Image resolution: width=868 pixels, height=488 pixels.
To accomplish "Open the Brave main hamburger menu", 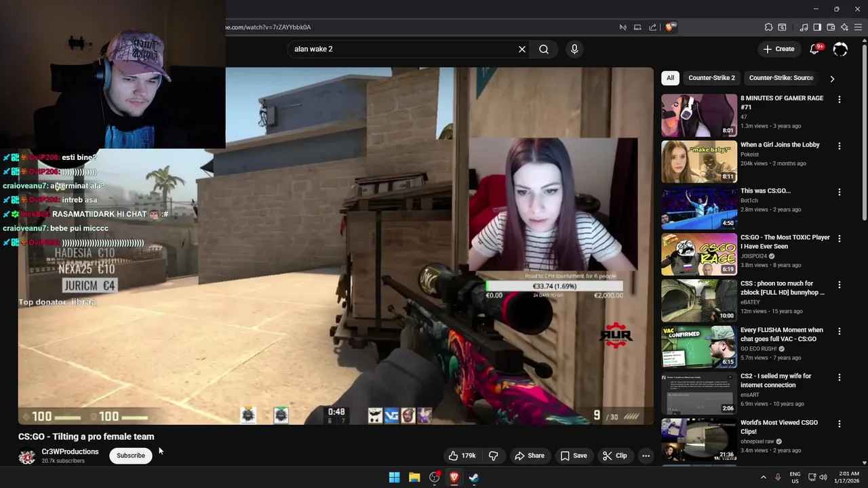I will [x=859, y=27].
